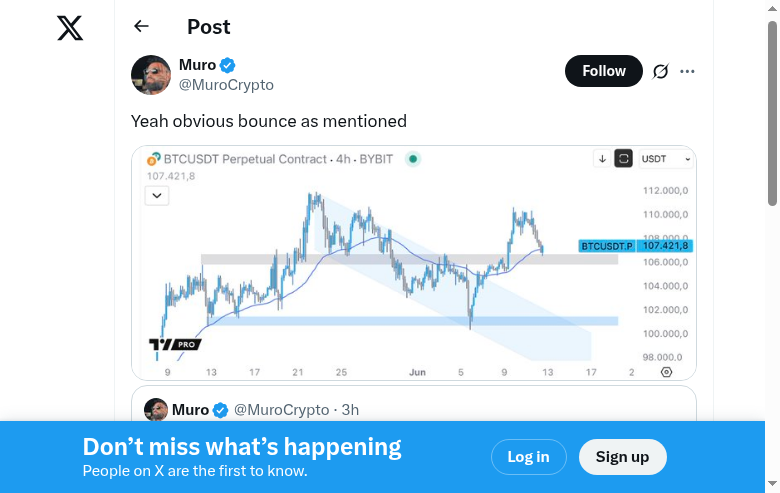Click the green status dot beside BYBIT

413,159
